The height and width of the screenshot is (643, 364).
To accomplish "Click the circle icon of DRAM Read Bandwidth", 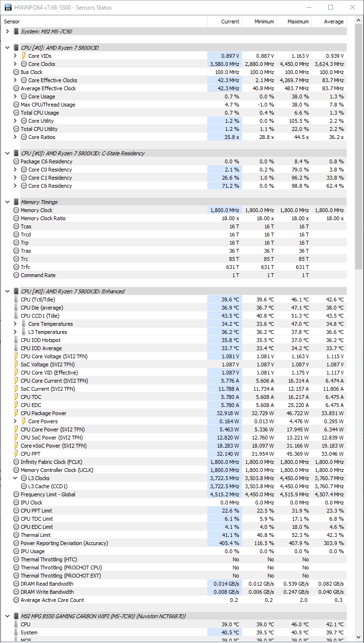I will 16,584.
